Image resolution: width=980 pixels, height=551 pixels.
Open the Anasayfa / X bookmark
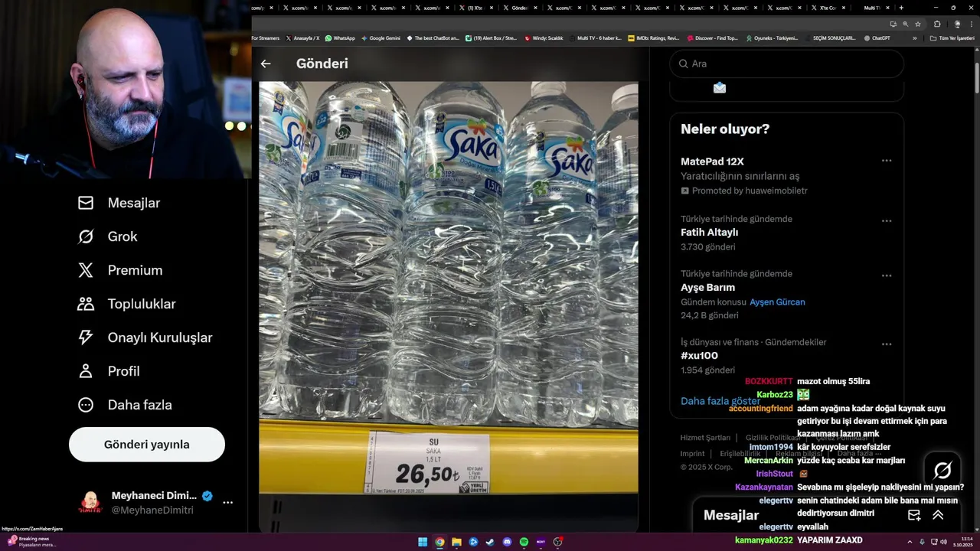click(x=302, y=37)
